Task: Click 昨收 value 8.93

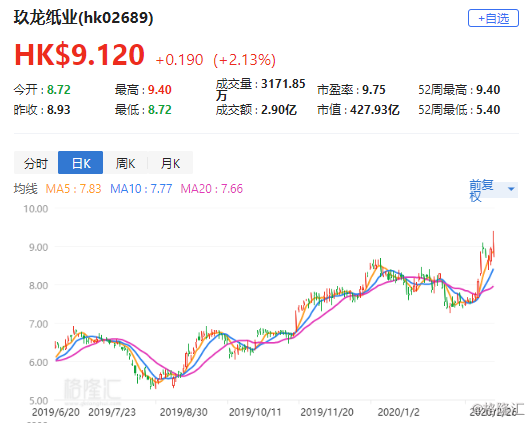Action: 59,110
